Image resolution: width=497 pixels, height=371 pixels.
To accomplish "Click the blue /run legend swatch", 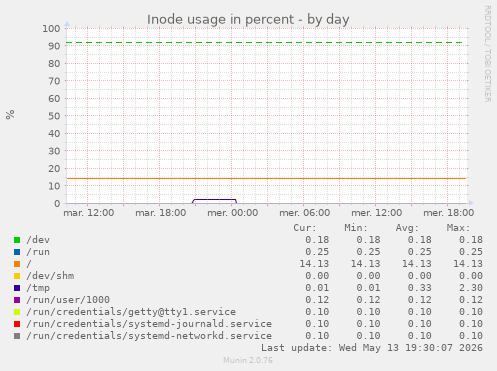I will point(17,252).
